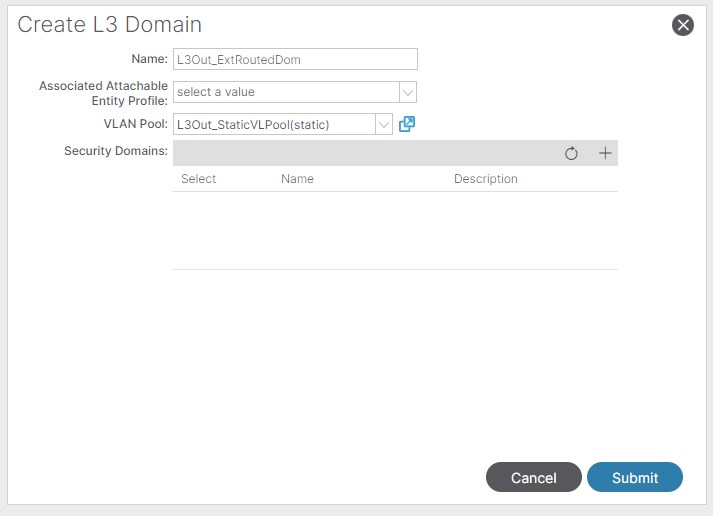Expand the VLAN Pool dropdown arrow
Screen dimensions: 713x516
pos(383,124)
